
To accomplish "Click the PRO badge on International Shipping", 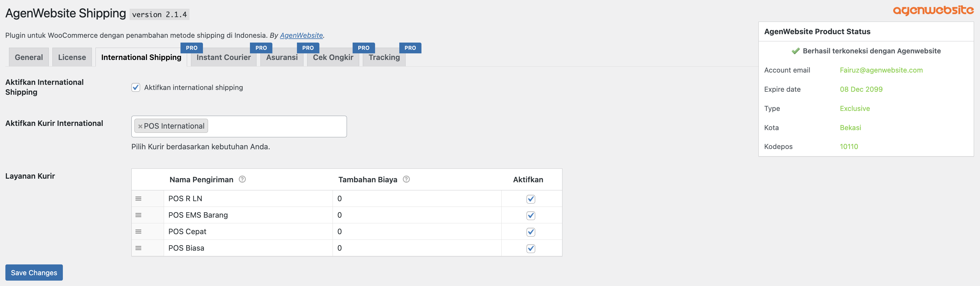I will pos(191,48).
